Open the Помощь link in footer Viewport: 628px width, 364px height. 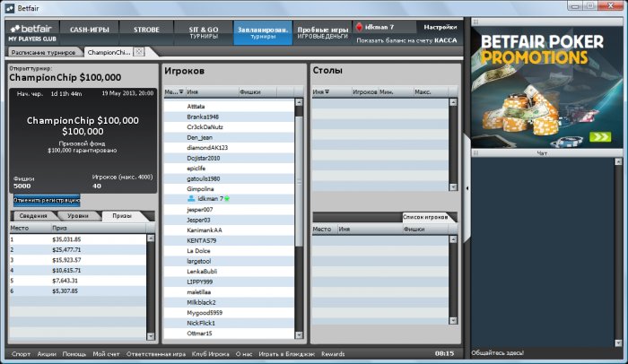coord(74,353)
